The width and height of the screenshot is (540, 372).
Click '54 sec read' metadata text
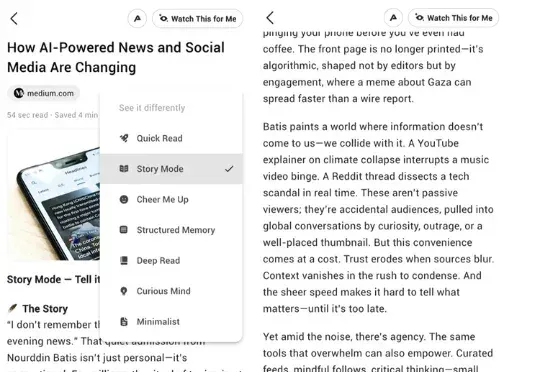click(28, 115)
